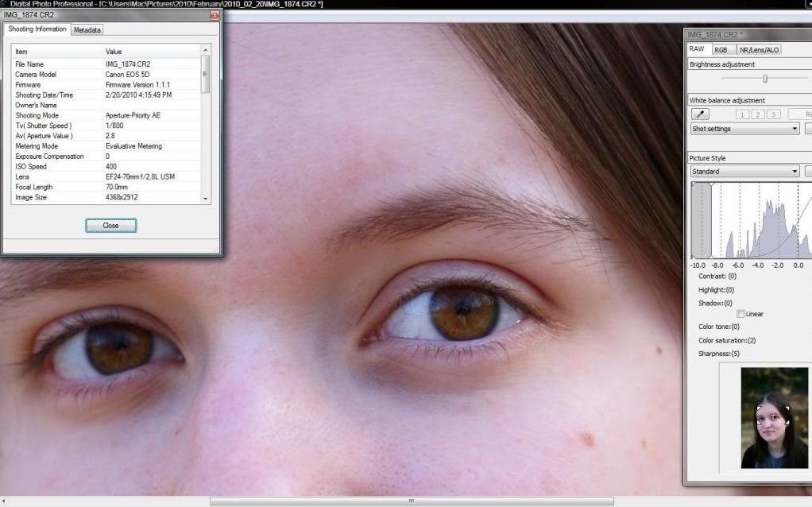The width and height of the screenshot is (812, 507).
Task: Switch to the Metadata tab
Action: [86, 29]
